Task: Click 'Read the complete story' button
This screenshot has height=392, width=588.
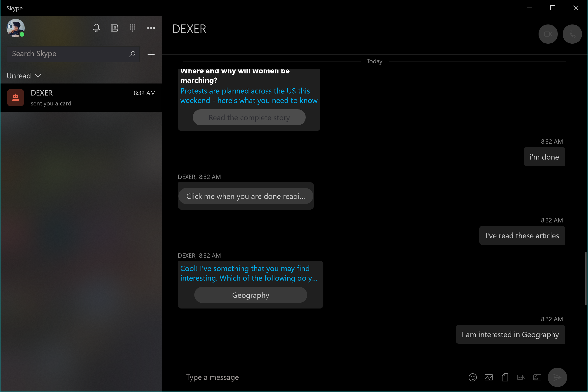Action: click(249, 118)
